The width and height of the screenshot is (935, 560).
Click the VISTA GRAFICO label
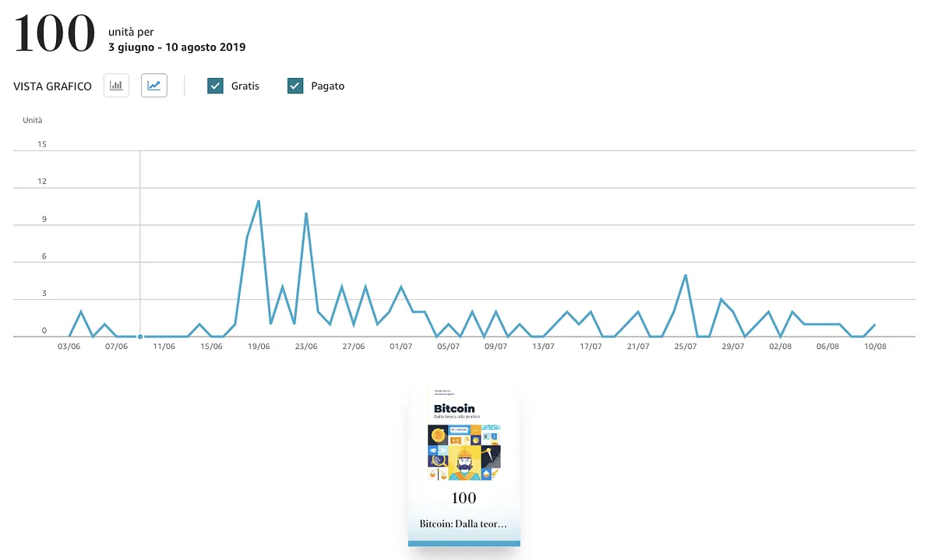click(52, 86)
